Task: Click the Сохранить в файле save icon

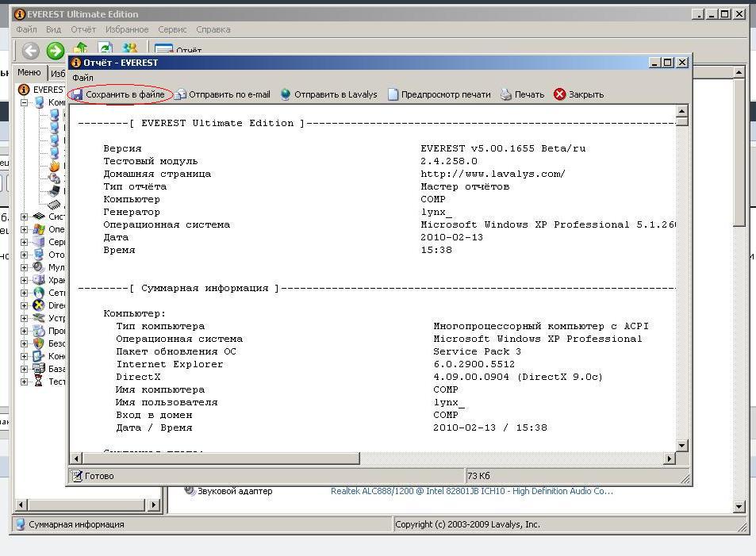Action: (x=77, y=94)
